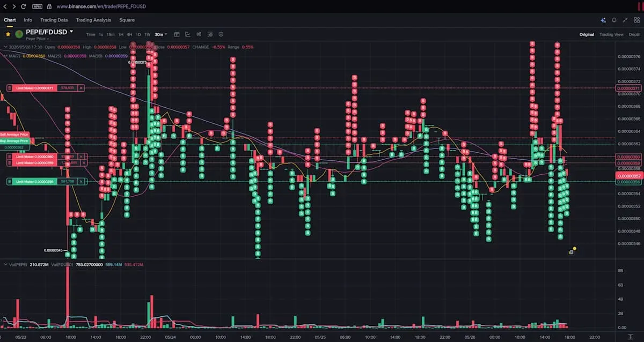This screenshot has width=644, height=342.
Task: Open the PEPE/FDUSD pair selector dropdown
Action: [x=71, y=32]
